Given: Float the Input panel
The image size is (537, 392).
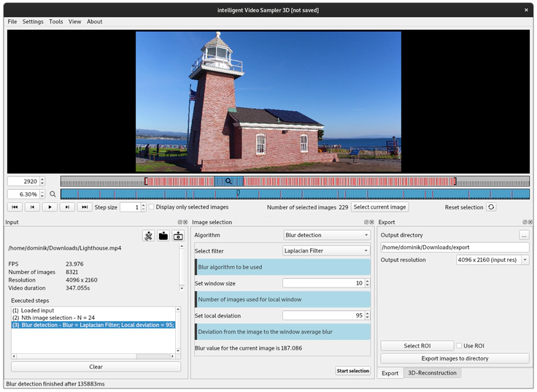Looking at the screenshot, I should click(179, 222).
